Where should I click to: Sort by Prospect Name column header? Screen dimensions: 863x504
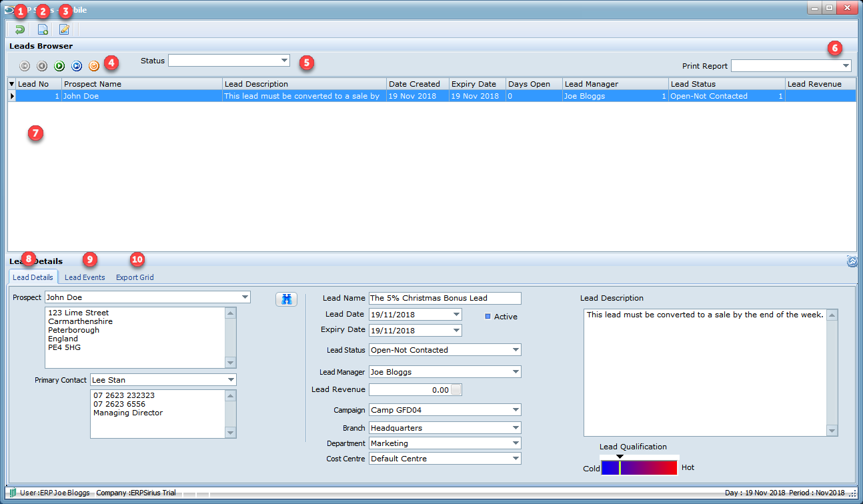point(142,84)
